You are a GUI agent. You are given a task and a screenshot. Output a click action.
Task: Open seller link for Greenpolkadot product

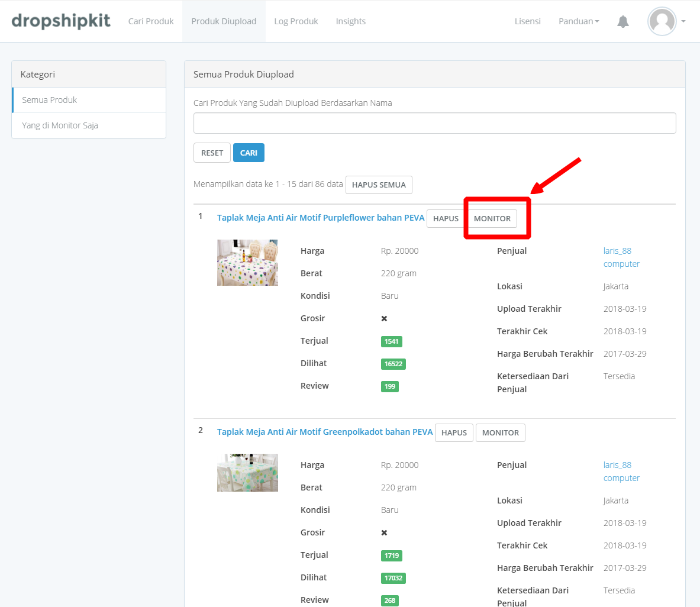(x=621, y=472)
